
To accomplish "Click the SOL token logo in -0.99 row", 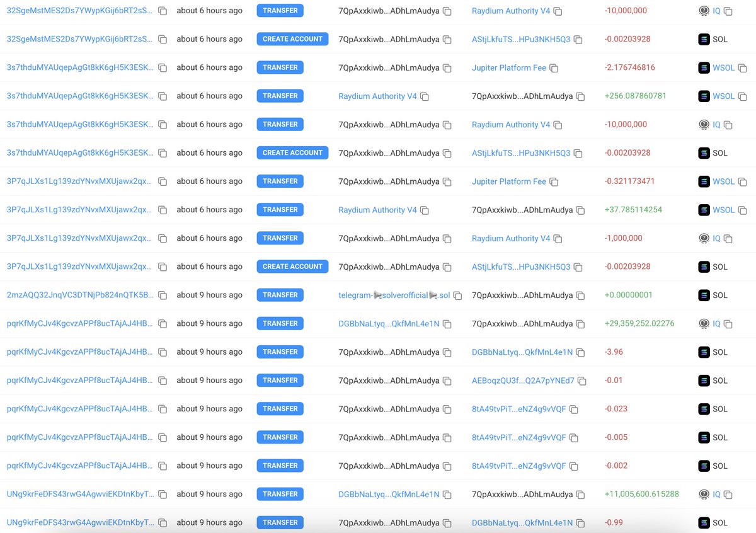I will [x=704, y=522].
